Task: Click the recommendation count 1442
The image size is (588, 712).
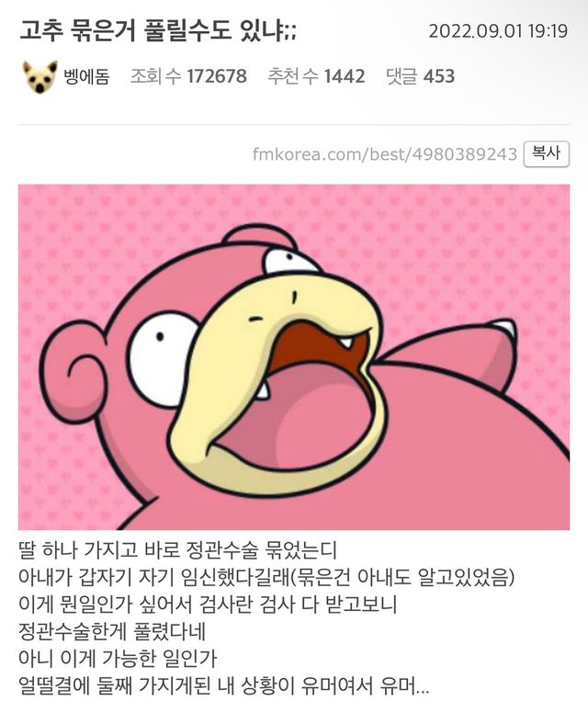Action: (345, 76)
